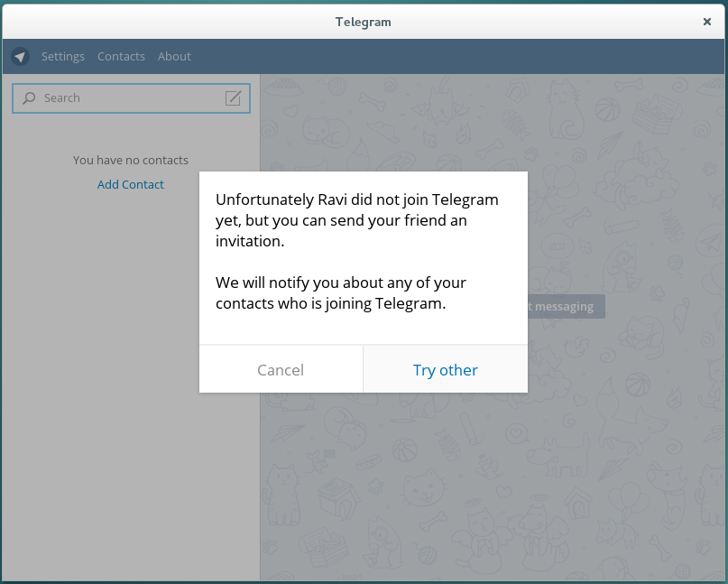Click the Telegram paper plane logo

[21, 56]
